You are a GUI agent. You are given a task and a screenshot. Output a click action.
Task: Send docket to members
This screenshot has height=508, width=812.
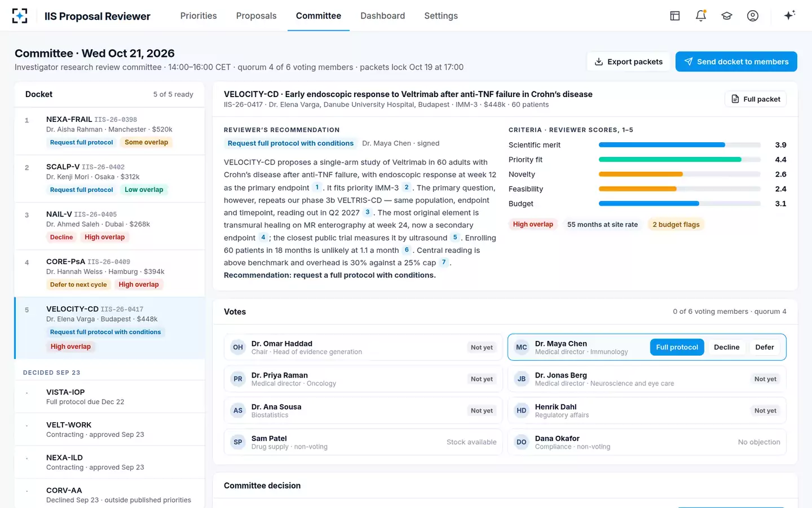[x=736, y=62]
